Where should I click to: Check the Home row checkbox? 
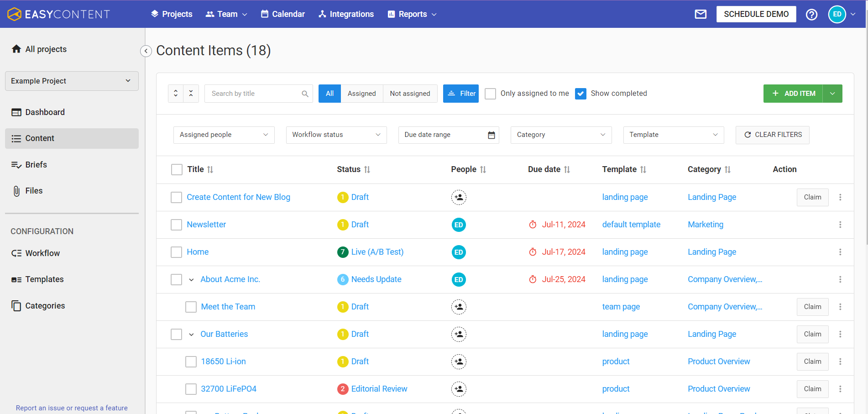point(176,252)
